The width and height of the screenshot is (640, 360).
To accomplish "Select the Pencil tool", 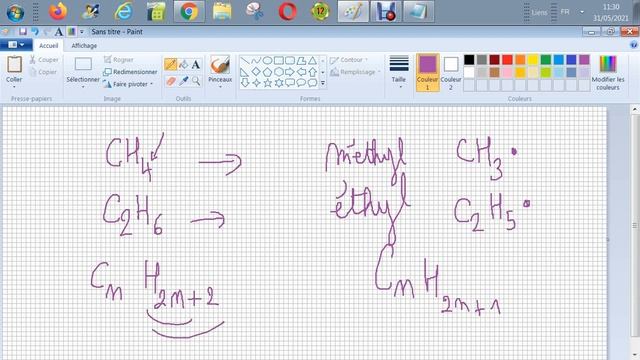I will tap(171, 64).
